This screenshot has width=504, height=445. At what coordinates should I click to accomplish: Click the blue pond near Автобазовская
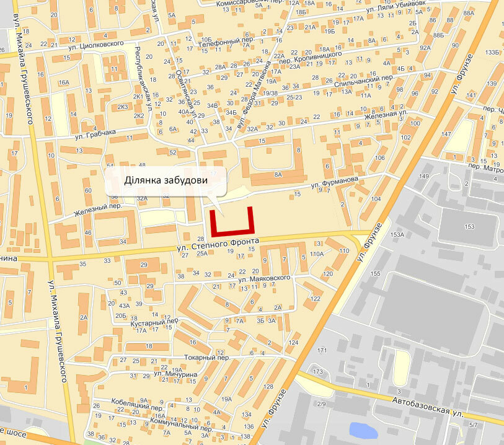coord(363,430)
